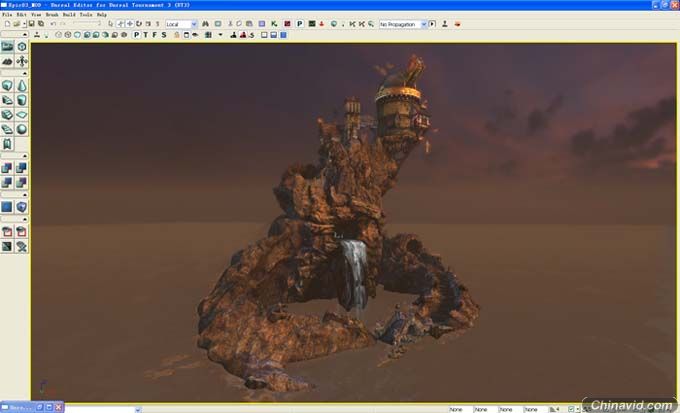Open the Search for actors binoculars
This screenshot has height=413, width=680.
pyautogui.click(x=206, y=24)
